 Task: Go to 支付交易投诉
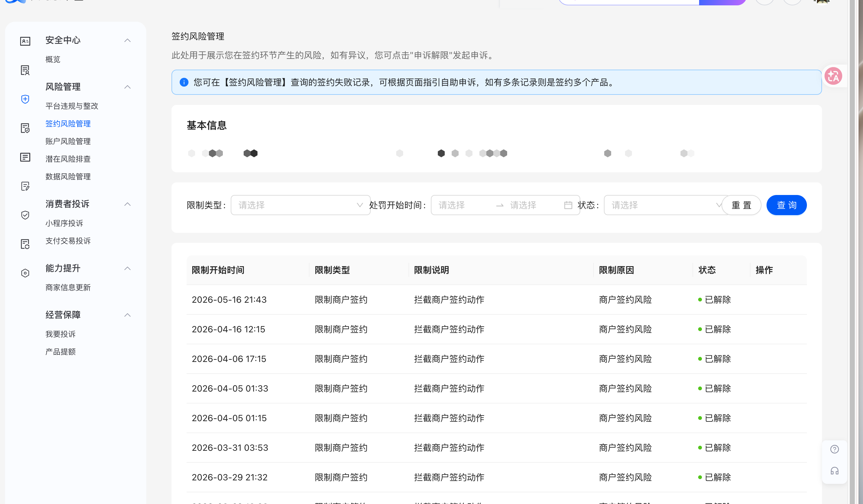coord(68,241)
